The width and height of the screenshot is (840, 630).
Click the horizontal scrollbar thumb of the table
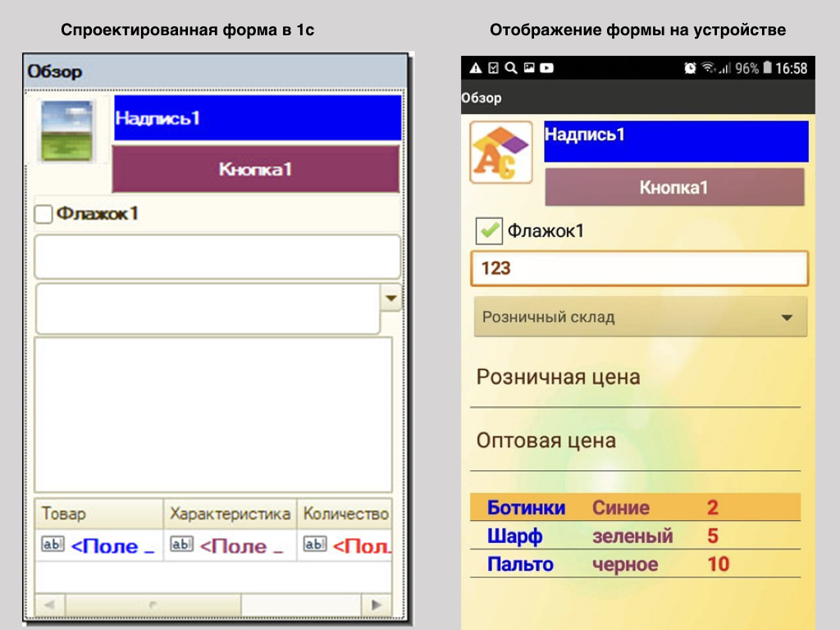pyautogui.click(x=153, y=605)
